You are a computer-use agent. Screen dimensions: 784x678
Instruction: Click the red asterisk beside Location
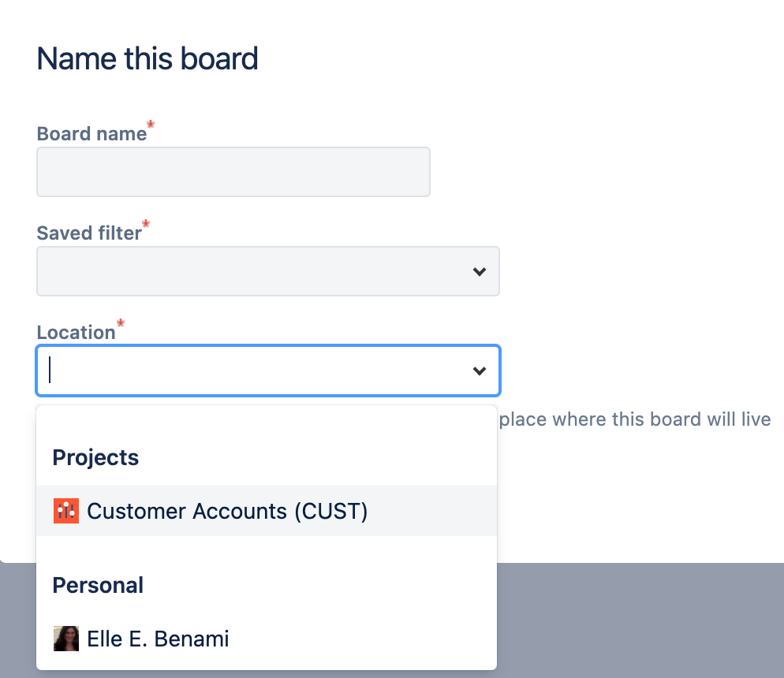point(121,324)
